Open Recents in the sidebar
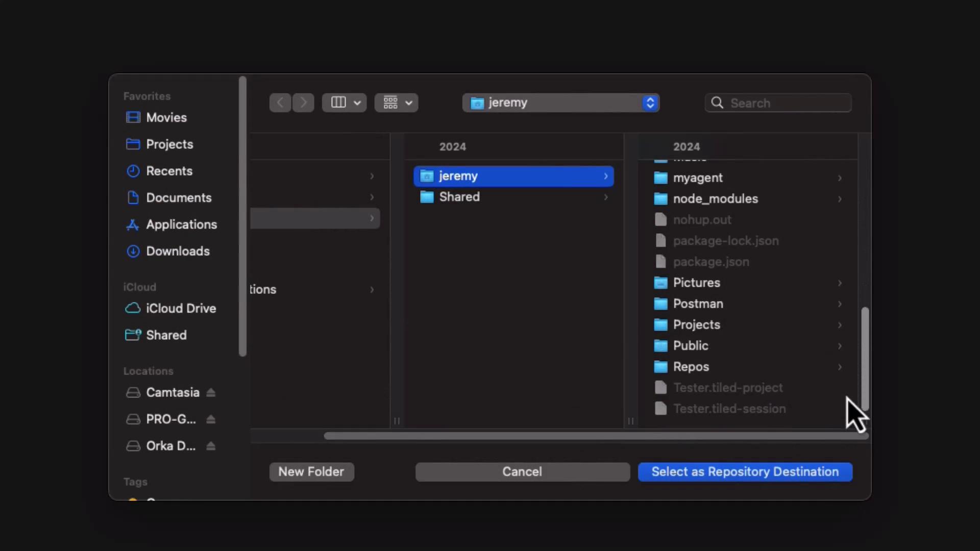980x551 pixels. pyautogui.click(x=169, y=171)
